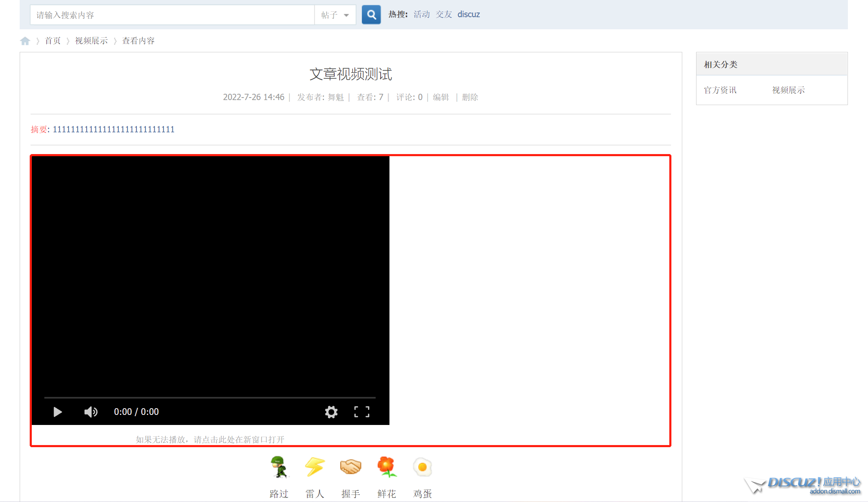Click the 雷人 lightning reaction icon
The image size is (868, 502).
click(x=315, y=467)
